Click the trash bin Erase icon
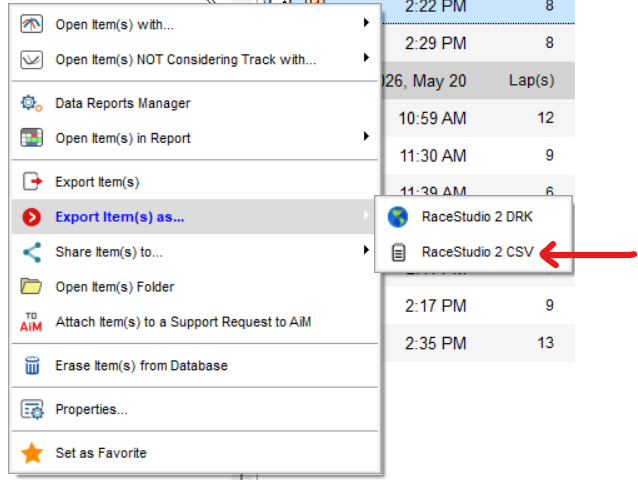This screenshot has height=480, width=638. click(32, 365)
